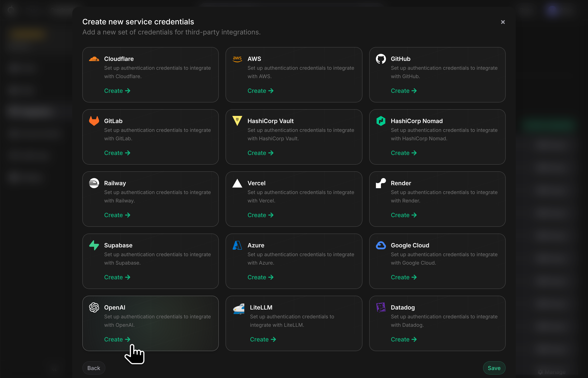This screenshot has height=378, width=588.
Task: Create Datadog credentials
Action: pos(404,339)
